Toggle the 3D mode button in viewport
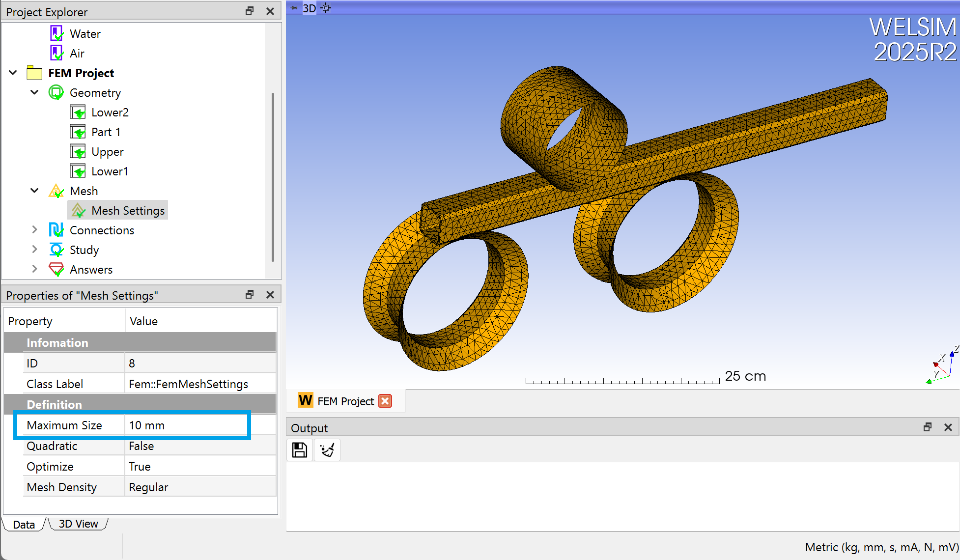This screenshot has height=560, width=960. click(x=309, y=8)
